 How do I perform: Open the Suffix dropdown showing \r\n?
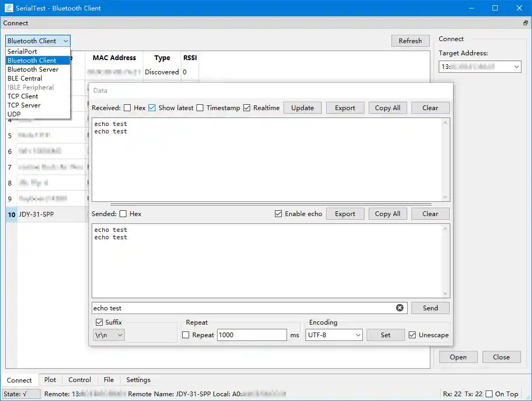tap(109, 334)
